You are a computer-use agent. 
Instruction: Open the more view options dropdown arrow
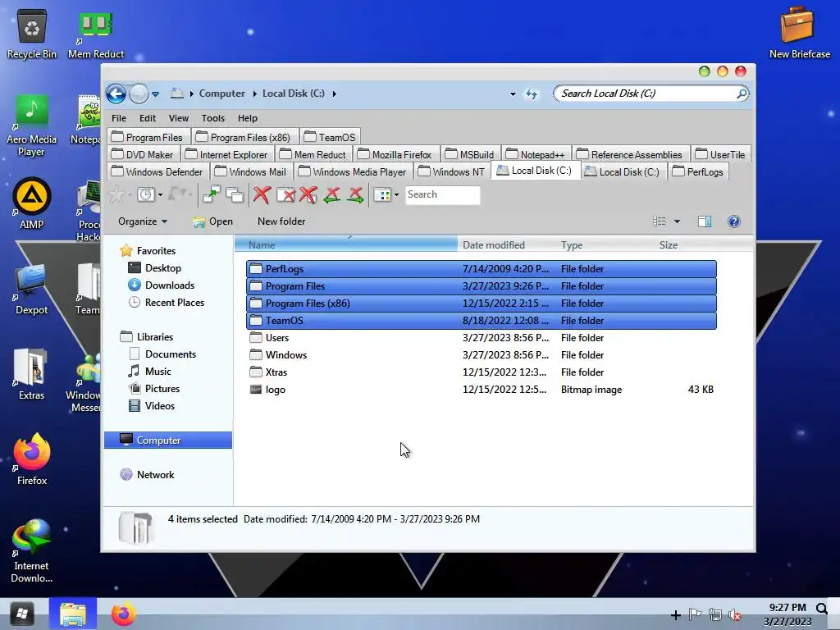click(677, 221)
